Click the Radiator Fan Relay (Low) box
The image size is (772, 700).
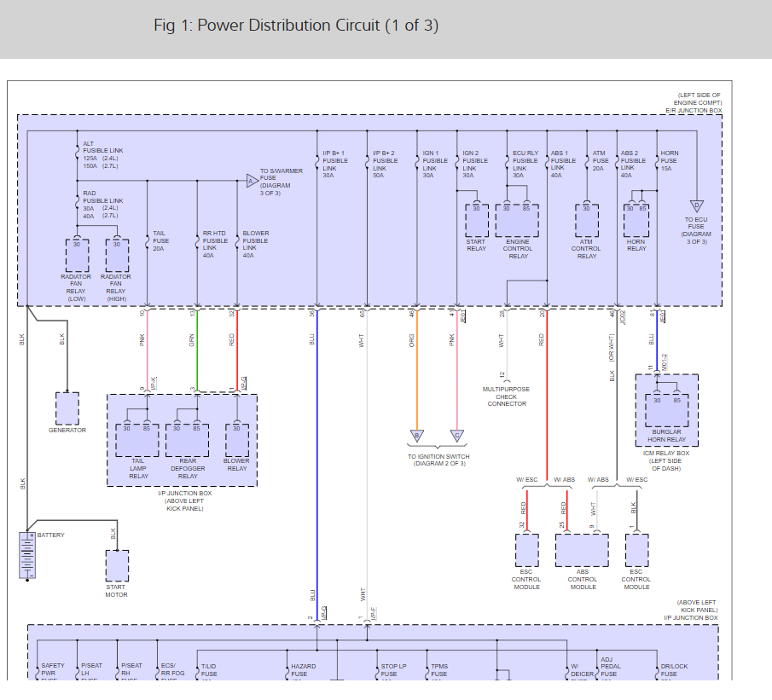[78, 255]
